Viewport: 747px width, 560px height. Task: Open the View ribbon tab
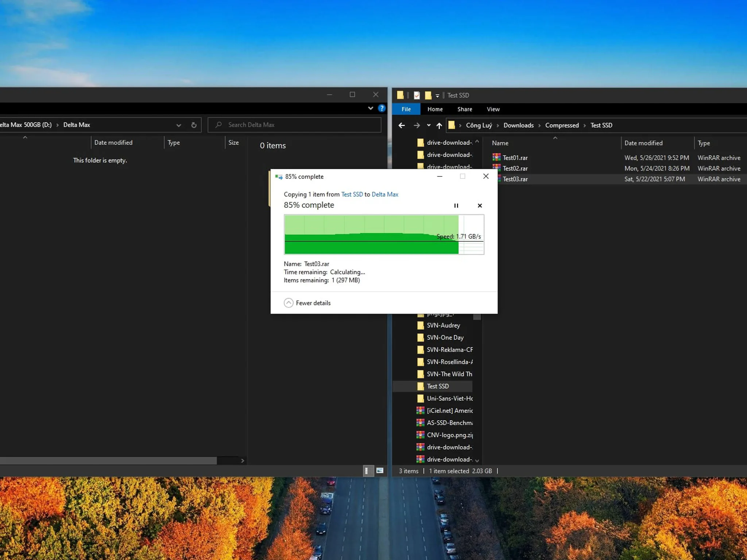[493, 109]
